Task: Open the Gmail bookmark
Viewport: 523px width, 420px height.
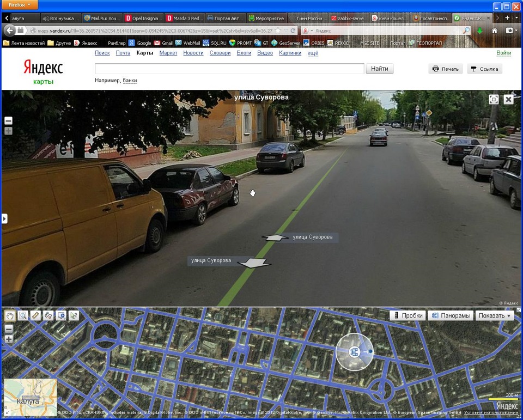Action: coord(163,43)
